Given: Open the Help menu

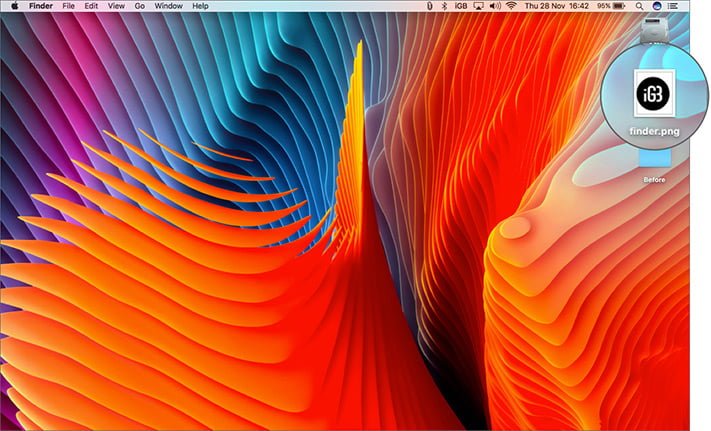Looking at the screenshot, I should [200, 6].
